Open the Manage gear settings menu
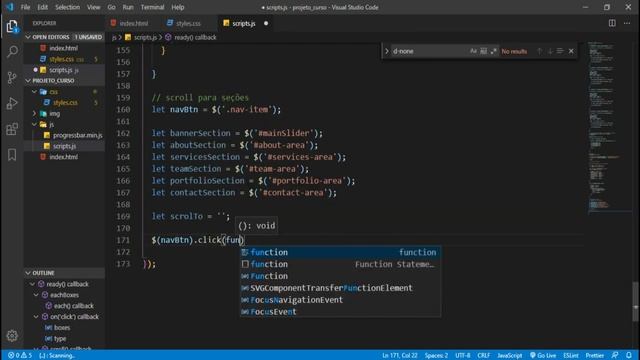640x360 pixels. coord(12,336)
